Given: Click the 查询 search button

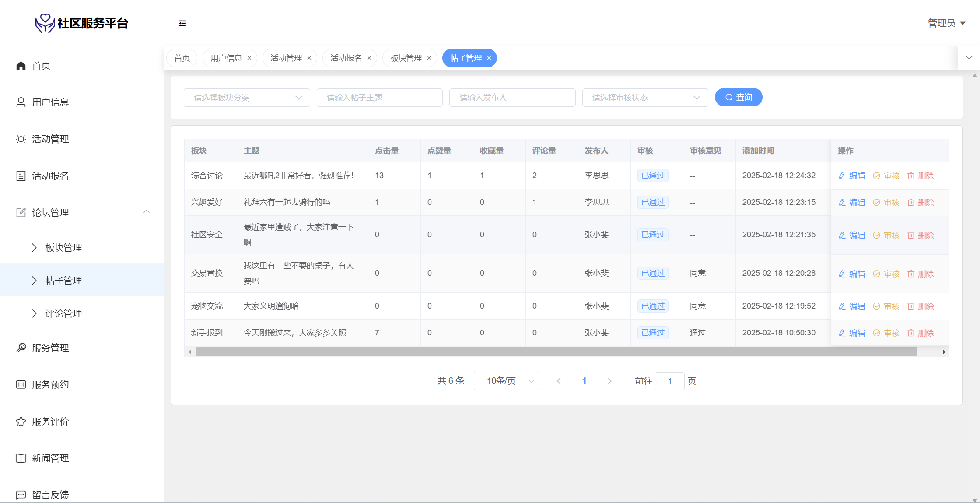Looking at the screenshot, I should click(x=738, y=97).
